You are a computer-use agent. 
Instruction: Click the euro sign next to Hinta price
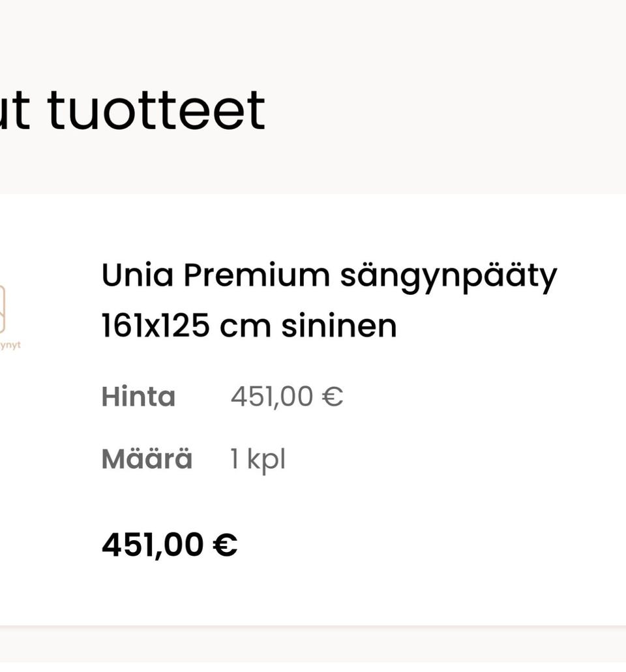tap(333, 397)
